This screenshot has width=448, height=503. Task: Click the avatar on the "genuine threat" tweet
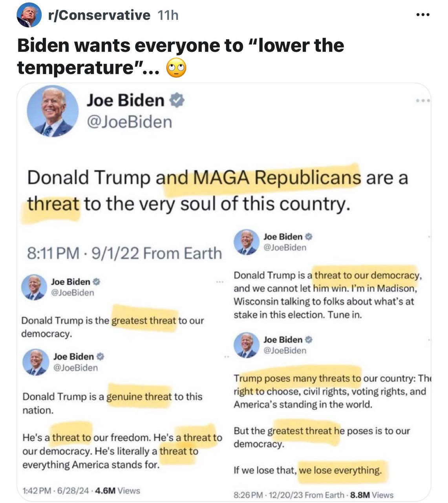pos(36,362)
